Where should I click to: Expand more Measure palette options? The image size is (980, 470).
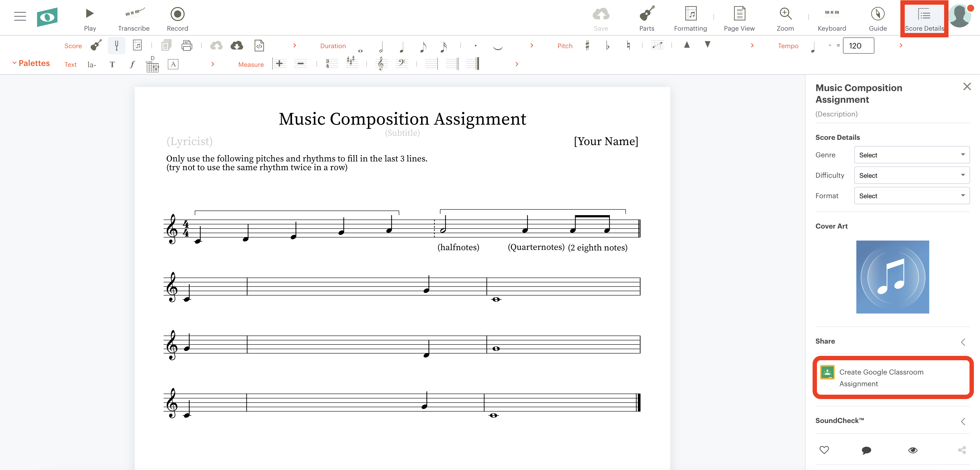coord(517,64)
